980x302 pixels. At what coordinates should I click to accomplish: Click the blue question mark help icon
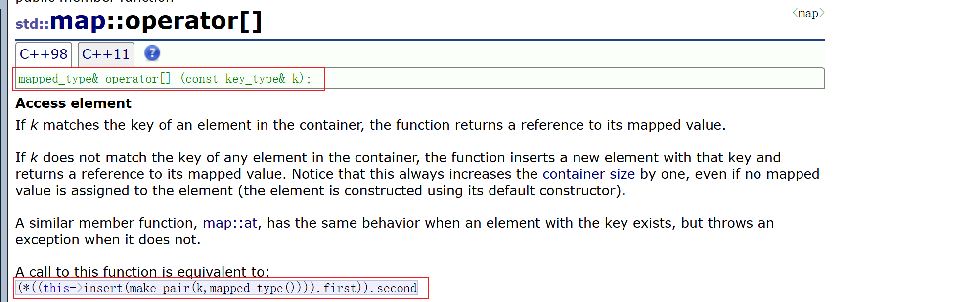[152, 53]
